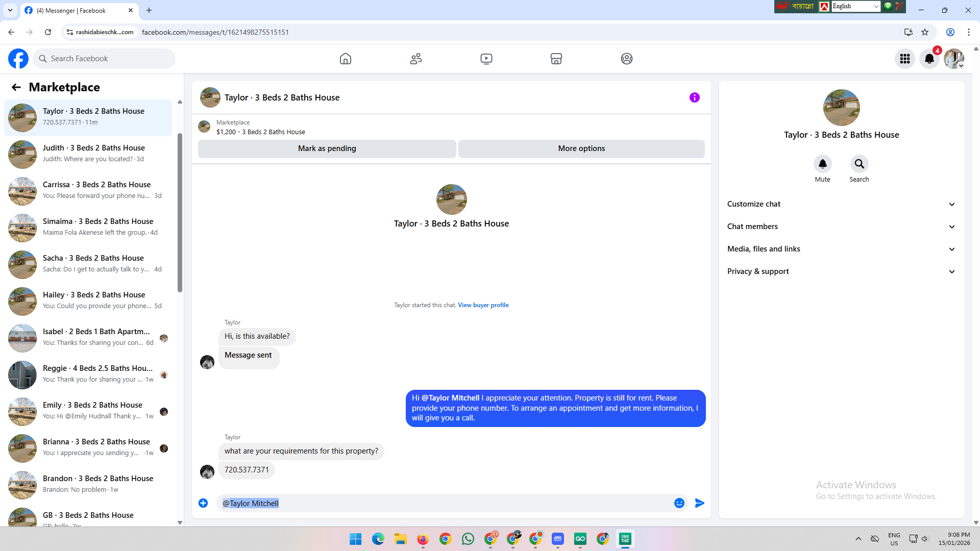Open Facebook Home from top navigation

click(x=346, y=59)
